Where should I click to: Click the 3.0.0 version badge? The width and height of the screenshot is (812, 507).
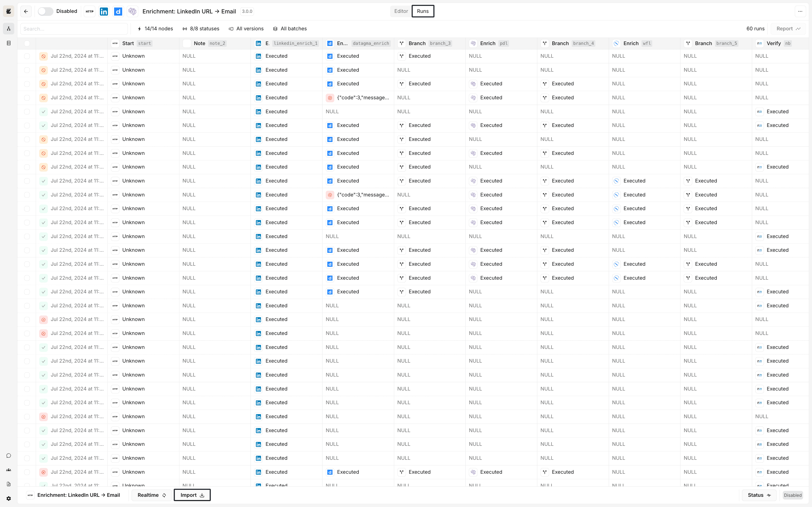[247, 11]
